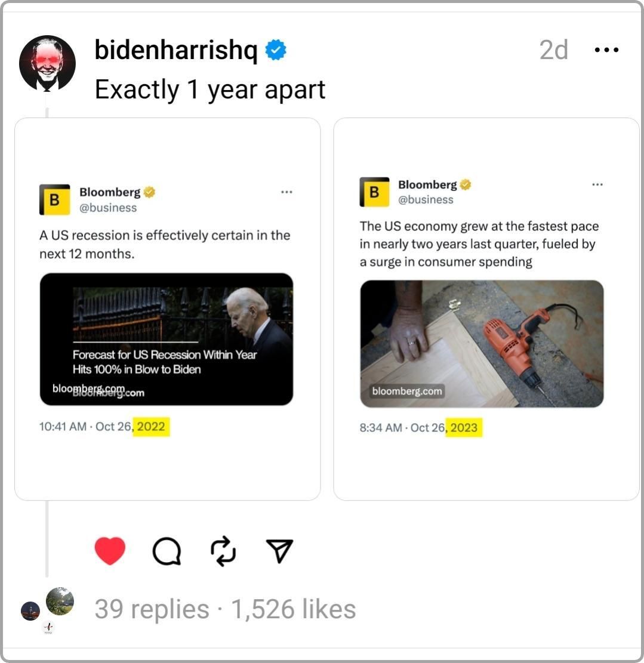View the 1,526 likes list
644x663 pixels.
[294, 609]
